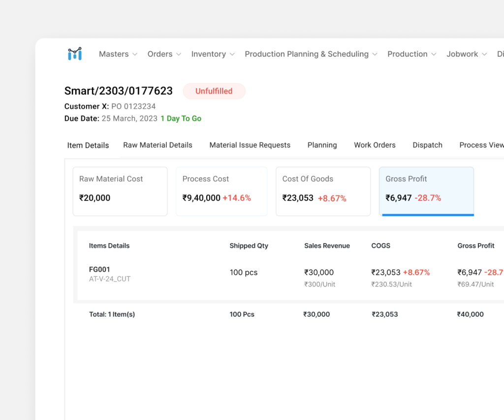The height and width of the screenshot is (420, 504).
Task: Expand the Inventory dropdown chevron
Action: 232,54
